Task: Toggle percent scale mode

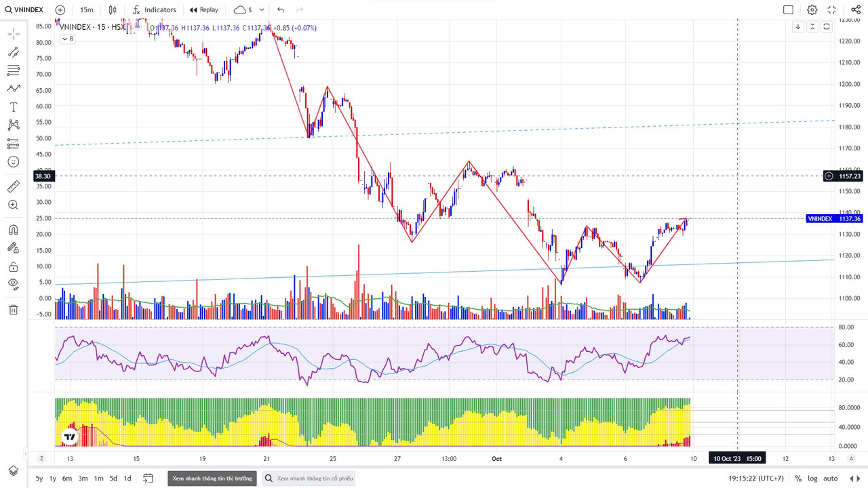Action: pyautogui.click(x=798, y=479)
